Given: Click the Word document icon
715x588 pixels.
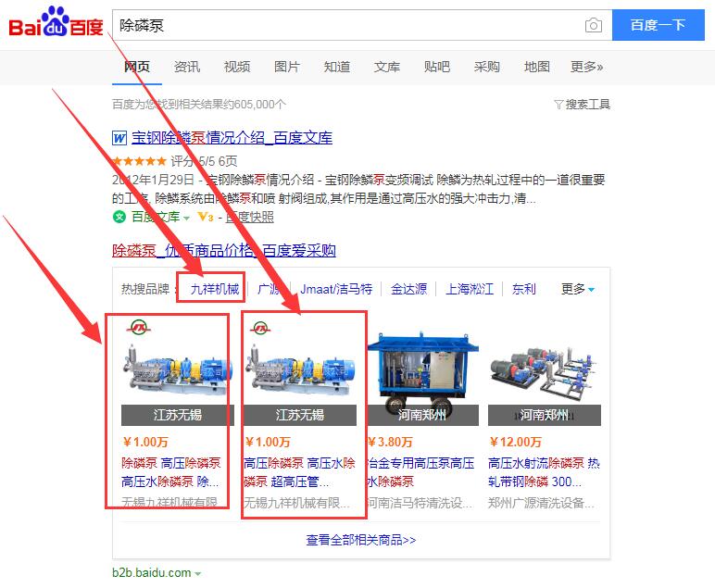Looking at the screenshot, I should point(119,138).
